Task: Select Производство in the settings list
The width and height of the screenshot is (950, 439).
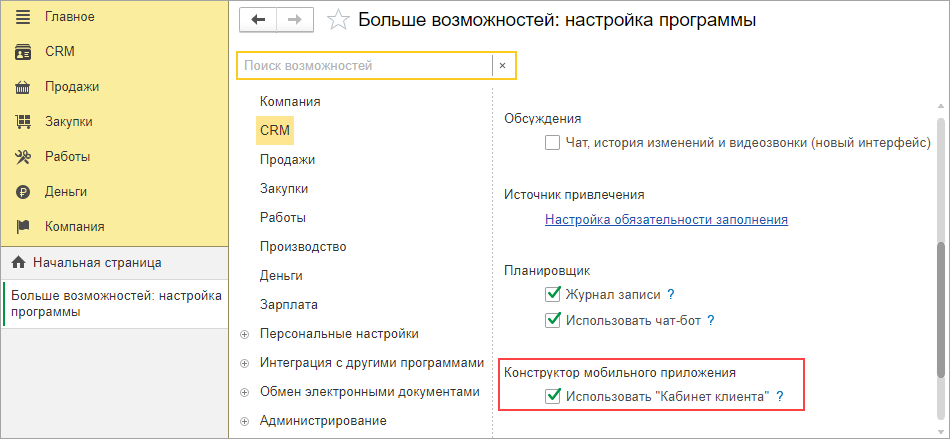Action: click(302, 246)
